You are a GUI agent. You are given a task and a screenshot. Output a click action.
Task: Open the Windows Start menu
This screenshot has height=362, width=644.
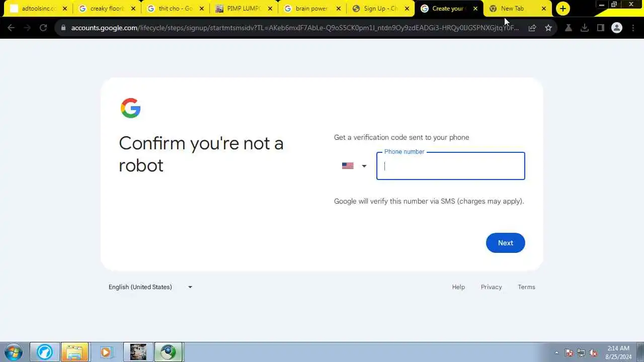click(x=14, y=352)
